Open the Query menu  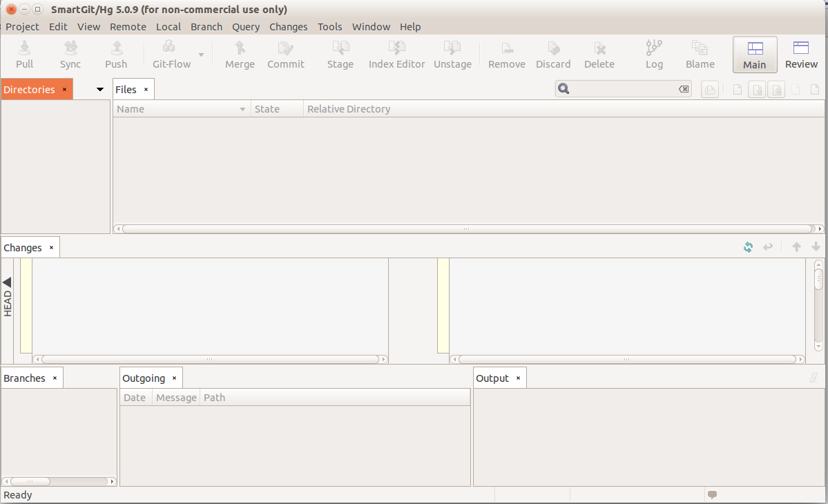(246, 27)
